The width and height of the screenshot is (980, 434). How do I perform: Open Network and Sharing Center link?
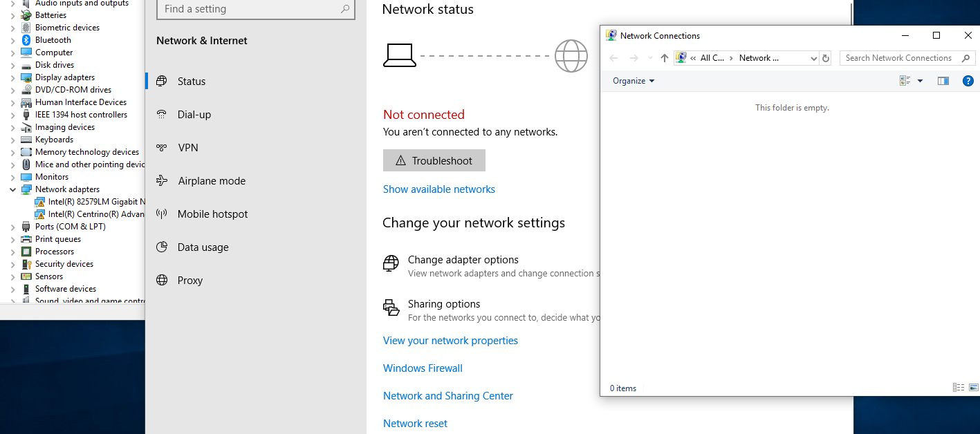[448, 395]
